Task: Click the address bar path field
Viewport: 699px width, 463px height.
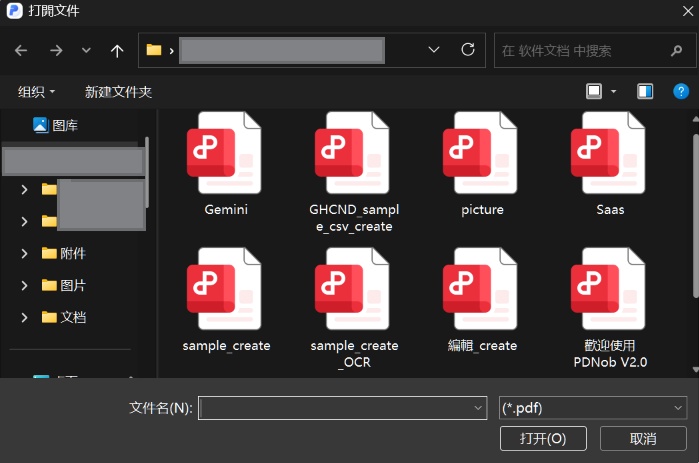Action: point(282,50)
